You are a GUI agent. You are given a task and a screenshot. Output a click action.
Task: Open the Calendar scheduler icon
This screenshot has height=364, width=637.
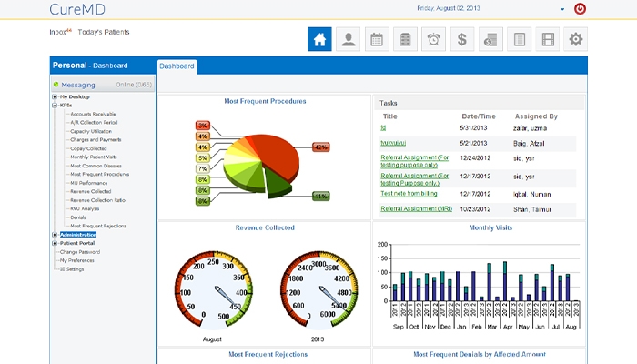pyautogui.click(x=376, y=39)
